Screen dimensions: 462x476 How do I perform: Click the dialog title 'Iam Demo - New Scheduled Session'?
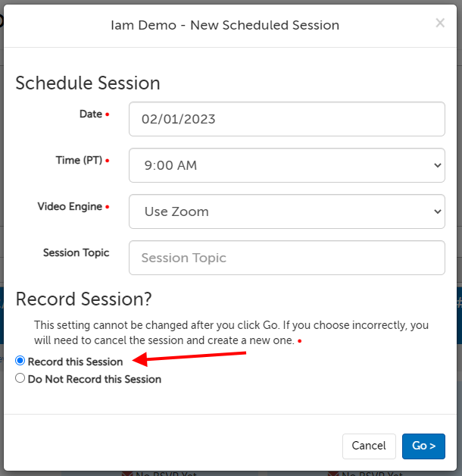(x=225, y=25)
